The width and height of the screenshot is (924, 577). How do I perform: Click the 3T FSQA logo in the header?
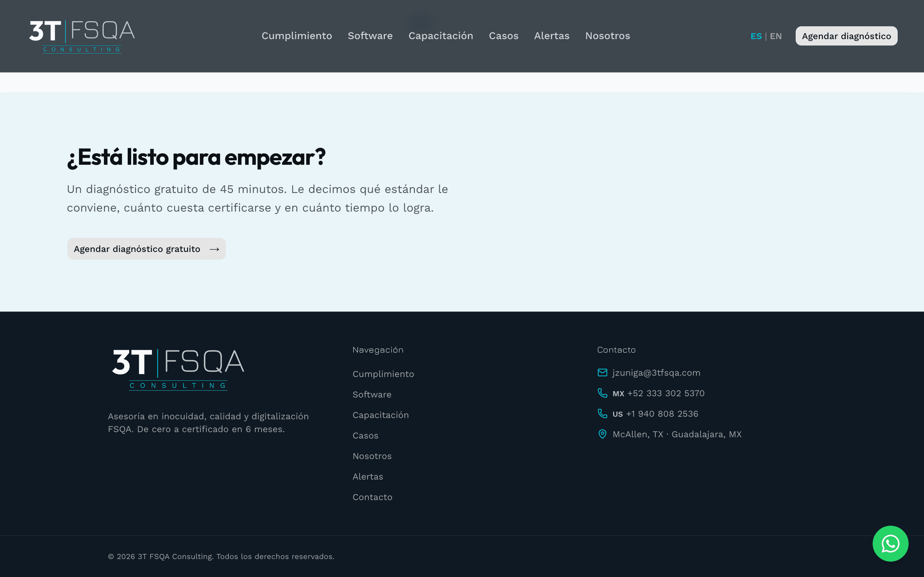pos(82,36)
